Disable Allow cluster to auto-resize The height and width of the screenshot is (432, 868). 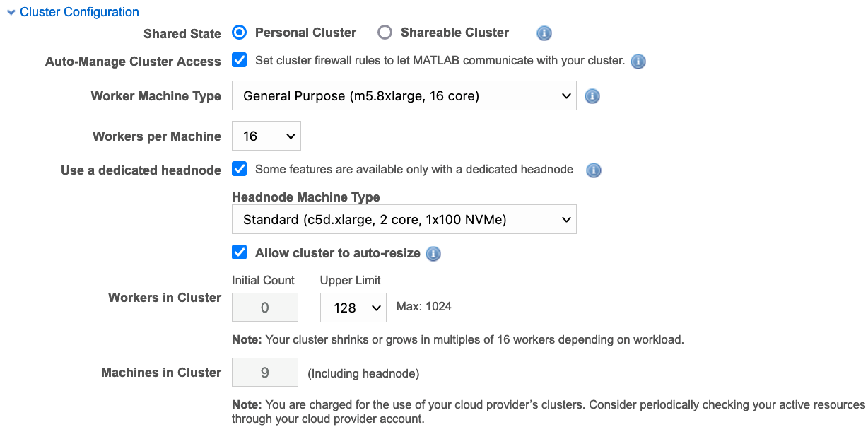(239, 252)
